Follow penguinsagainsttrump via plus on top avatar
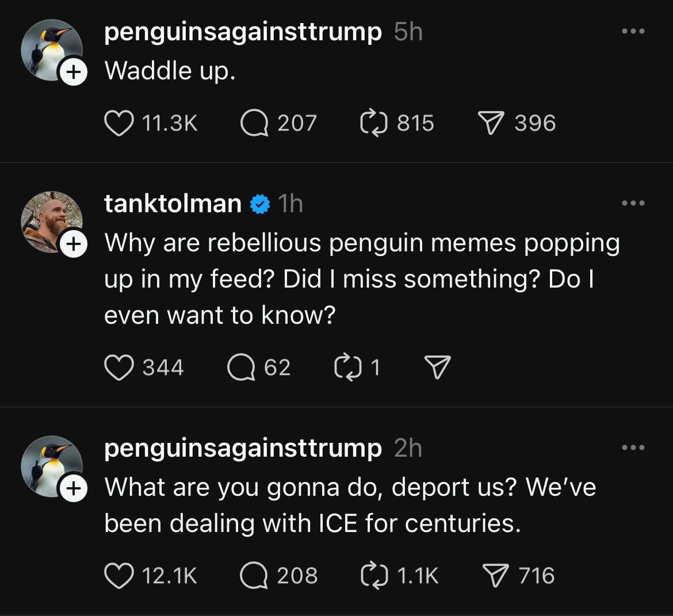673x616 pixels. pyautogui.click(x=72, y=72)
